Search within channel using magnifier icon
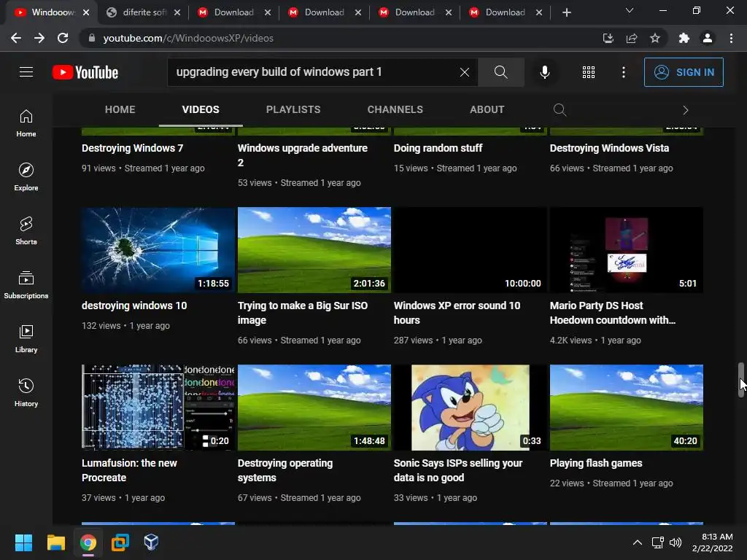This screenshot has height=560, width=747. point(560,110)
